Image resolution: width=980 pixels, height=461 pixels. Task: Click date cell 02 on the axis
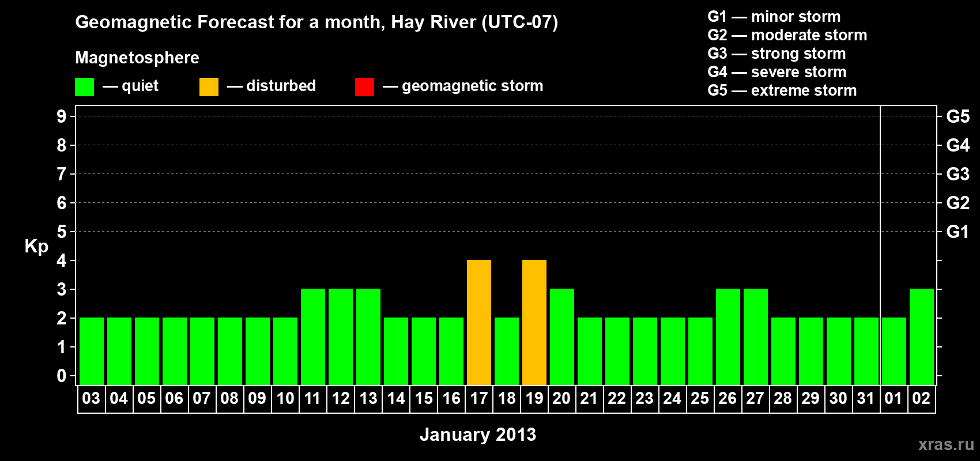pyautogui.click(x=922, y=399)
